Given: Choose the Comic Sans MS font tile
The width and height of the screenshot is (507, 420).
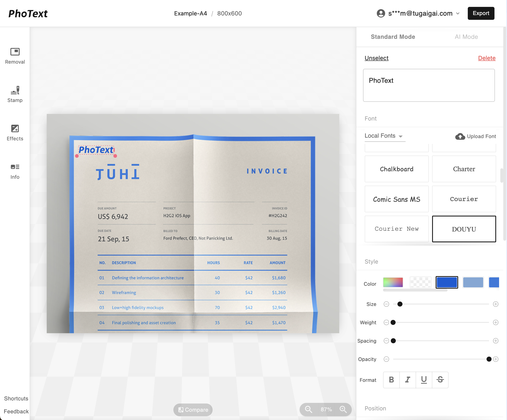Looking at the screenshot, I should point(396,199).
